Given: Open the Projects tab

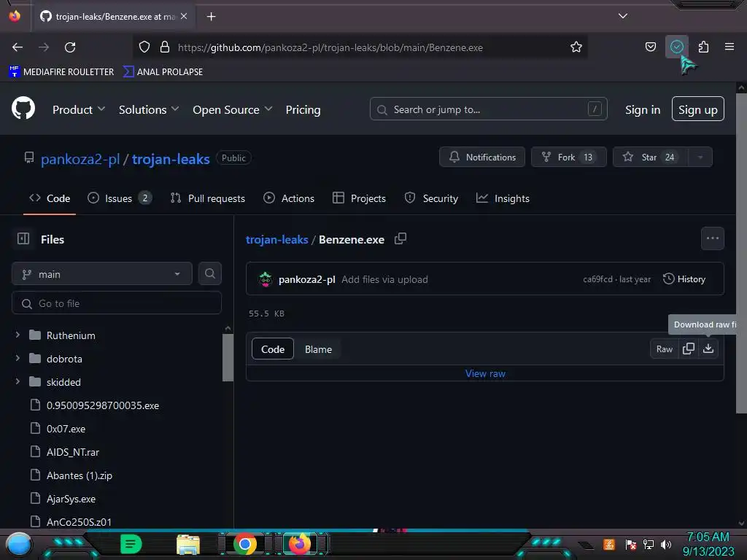Looking at the screenshot, I should (359, 198).
